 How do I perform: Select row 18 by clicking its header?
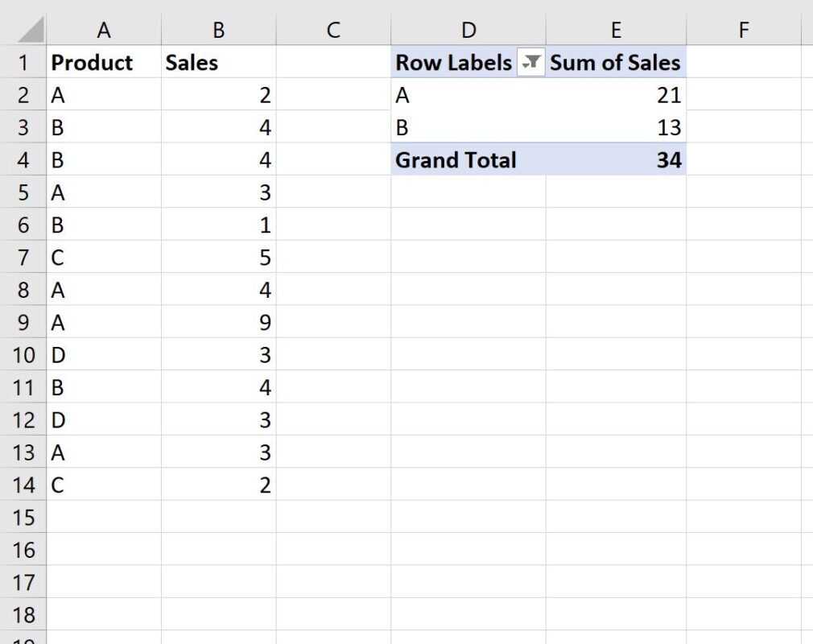[24, 614]
